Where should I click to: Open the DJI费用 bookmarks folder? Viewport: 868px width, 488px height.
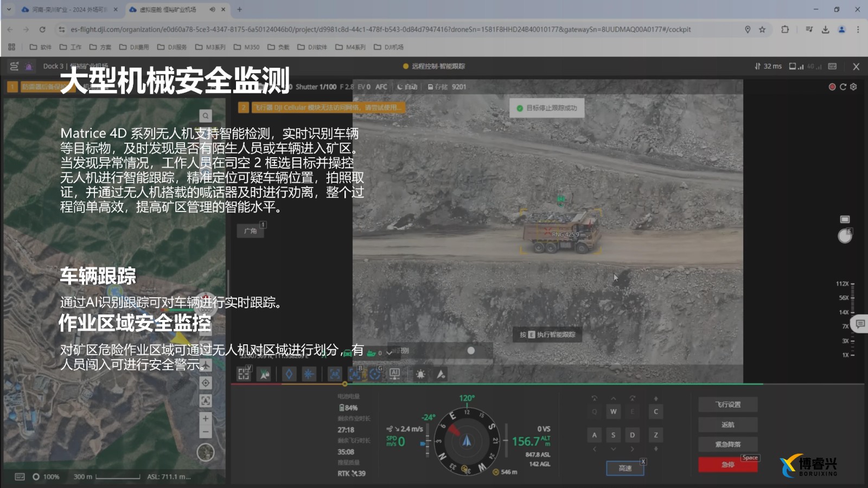pyautogui.click(x=134, y=47)
